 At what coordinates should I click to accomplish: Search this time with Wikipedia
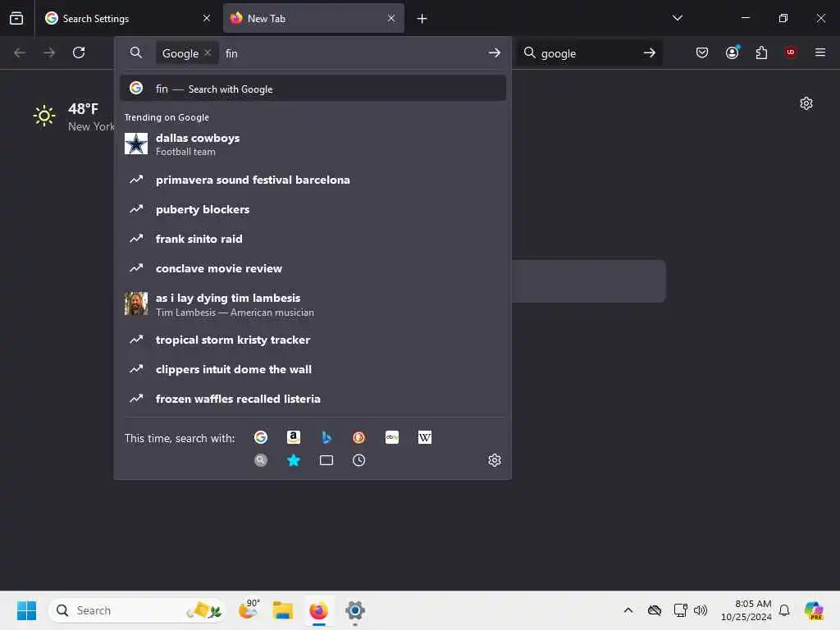(424, 438)
